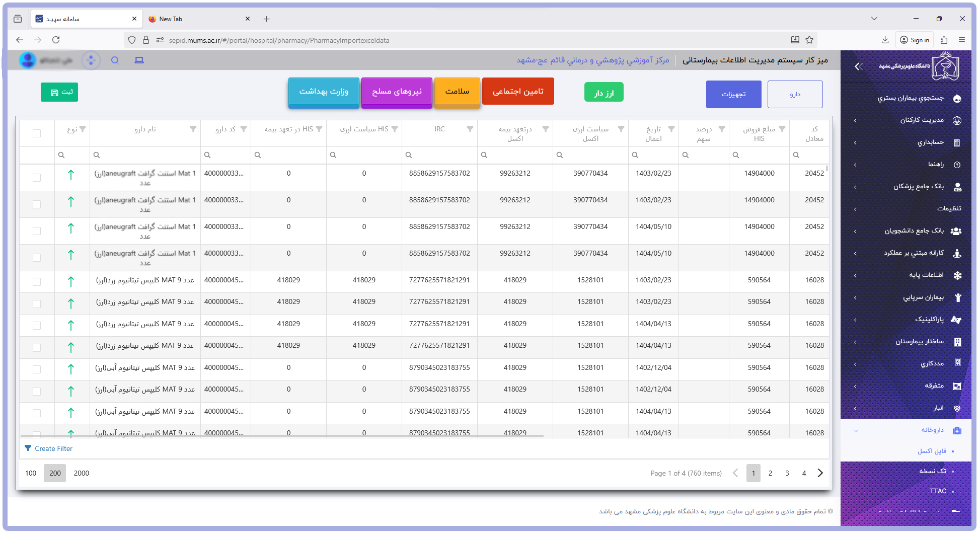Select the دارو tab
The image size is (980, 535).
tap(795, 94)
